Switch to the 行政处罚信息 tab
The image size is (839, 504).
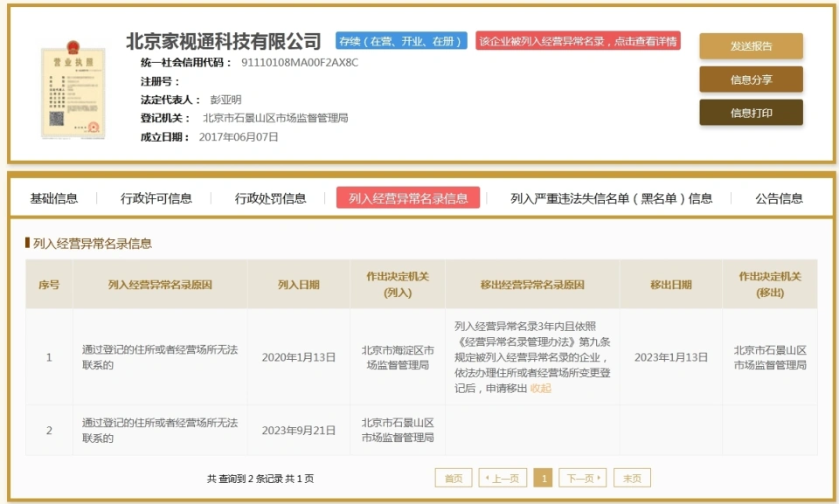[x=270, y=198]
